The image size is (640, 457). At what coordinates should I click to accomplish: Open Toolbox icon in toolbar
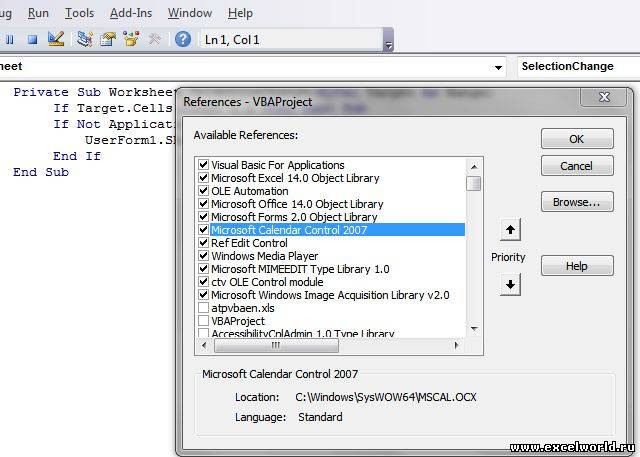click(x=155, y=39)
